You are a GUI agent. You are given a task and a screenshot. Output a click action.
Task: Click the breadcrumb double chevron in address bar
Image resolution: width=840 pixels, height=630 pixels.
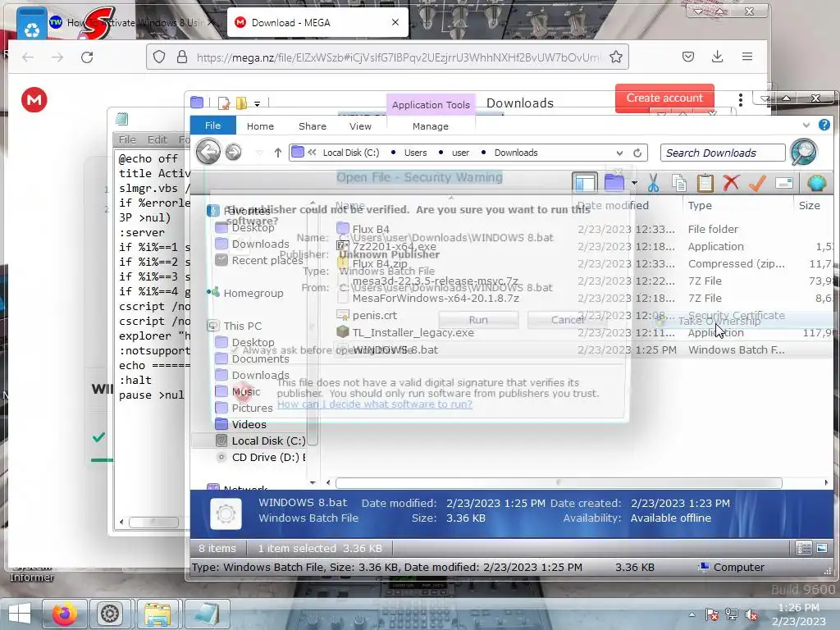[x=312, y=153]
